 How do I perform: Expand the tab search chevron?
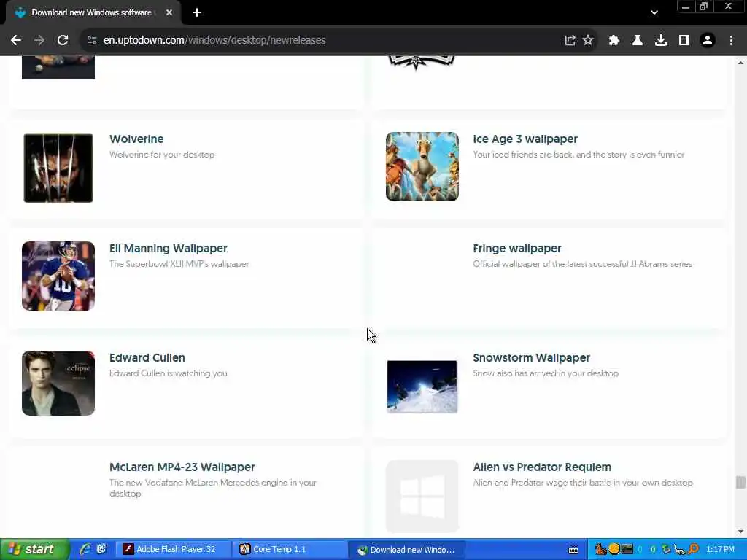(654, 13)
